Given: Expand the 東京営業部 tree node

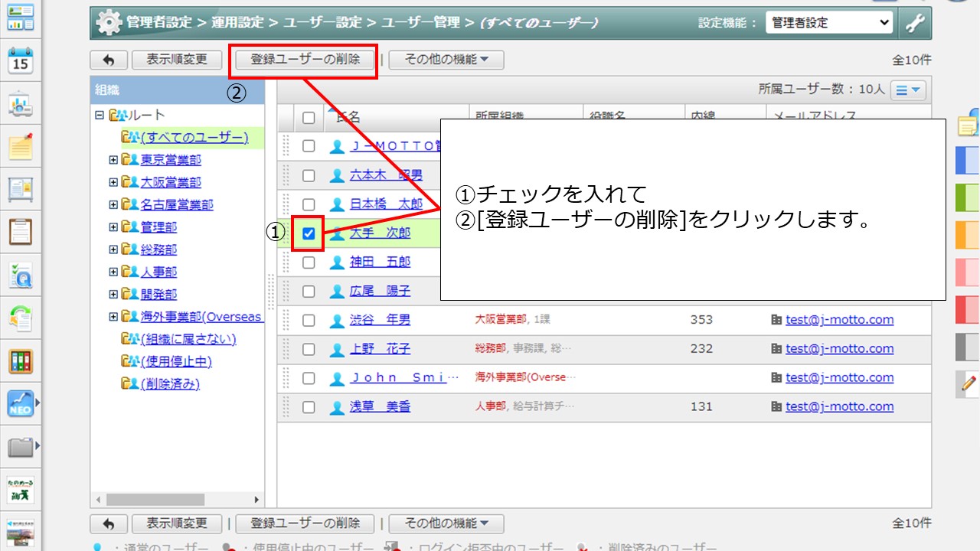Looking at the screenshot, I should point(113,160).
